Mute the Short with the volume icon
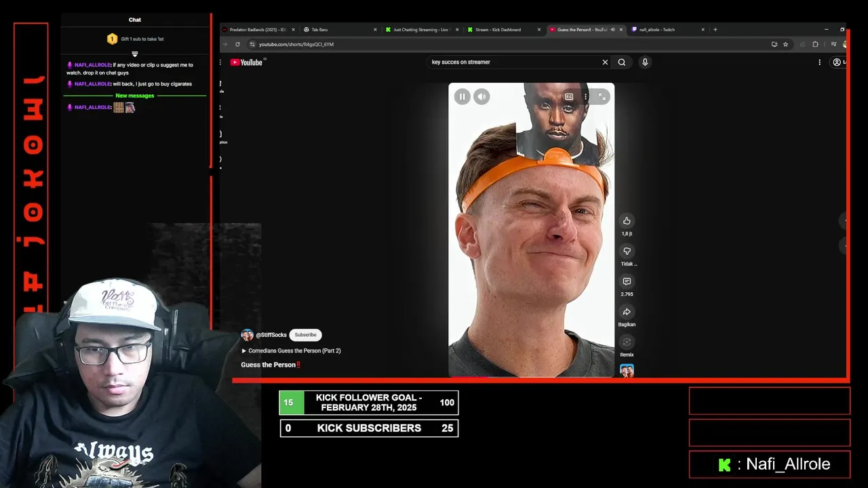Viewport: 868px width, 488px height. (481, 97)
